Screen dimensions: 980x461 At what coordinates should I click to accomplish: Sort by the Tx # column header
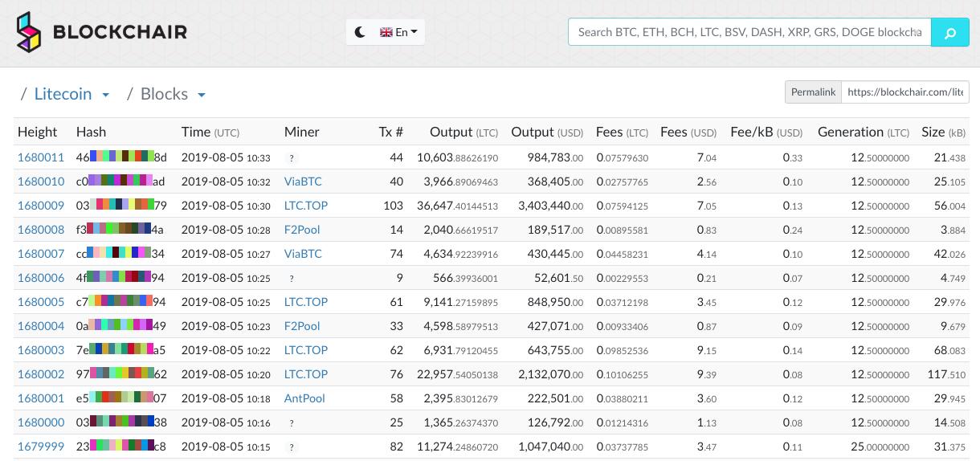click(391, 132)
